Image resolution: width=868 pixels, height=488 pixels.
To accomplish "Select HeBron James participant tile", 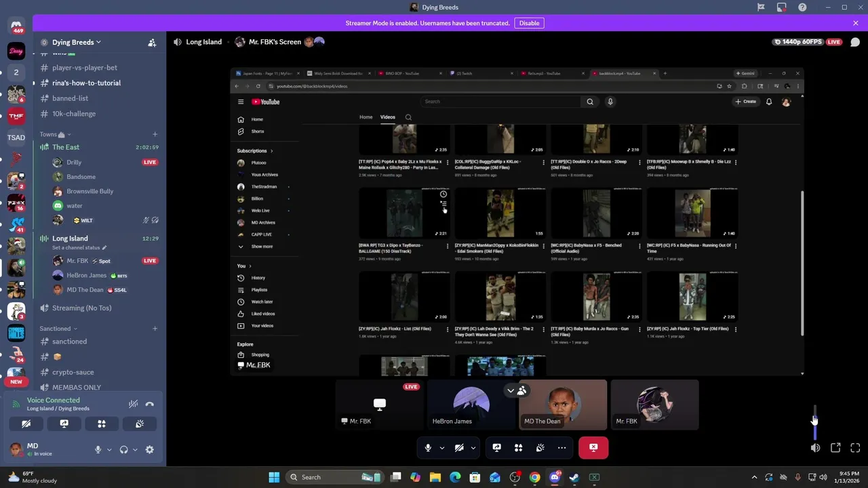I will pyautogui.click(x=471, y=405).
